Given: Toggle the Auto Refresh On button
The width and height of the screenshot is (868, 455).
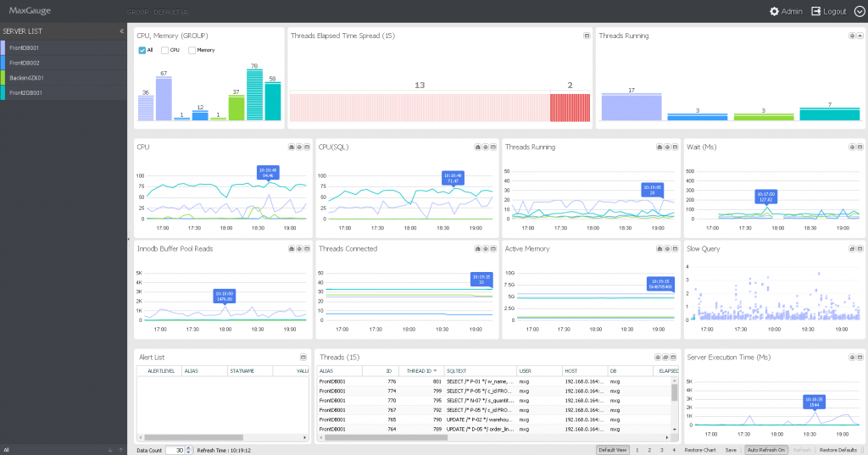Looking at the screenshot, I should pyautogui.click(x=766, y=450).
